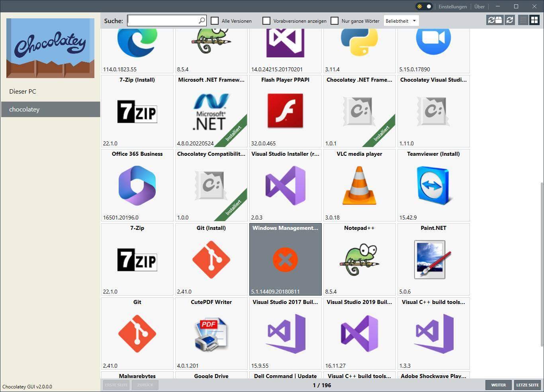Select the VLC media player package

point(359,185)
